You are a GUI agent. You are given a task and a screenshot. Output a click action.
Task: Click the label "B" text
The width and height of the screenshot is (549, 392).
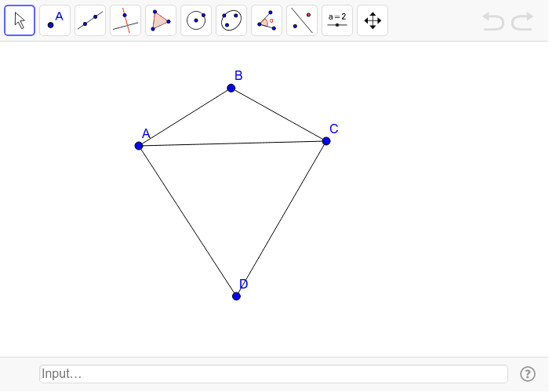point(238,75)
